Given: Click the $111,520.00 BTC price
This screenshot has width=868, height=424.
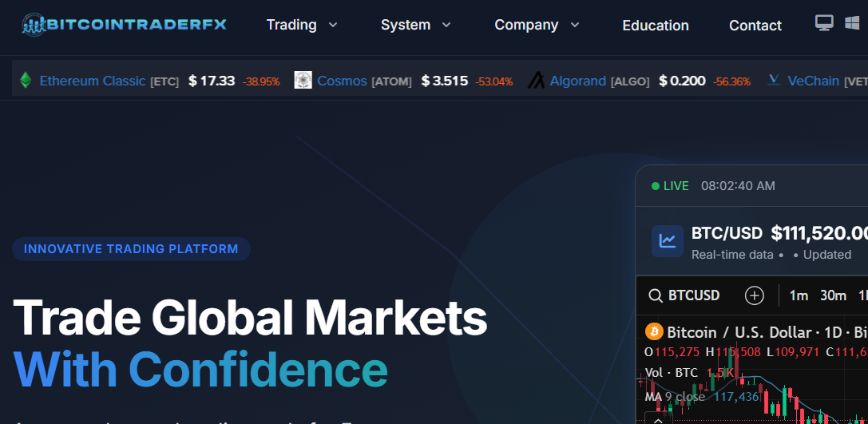Looking at the screenshot, I should pyautogui.click(x=819, y=233).
